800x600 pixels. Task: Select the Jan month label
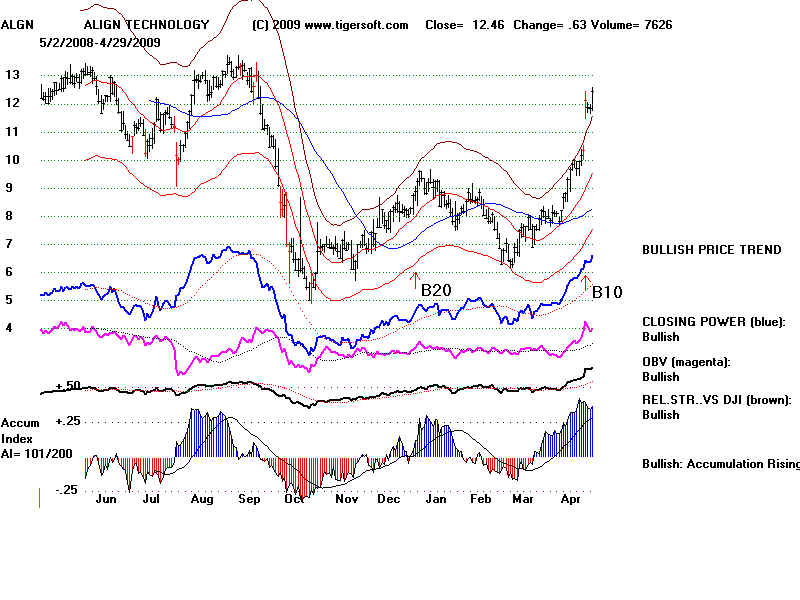pyautogui.click(x=436, y=499)
